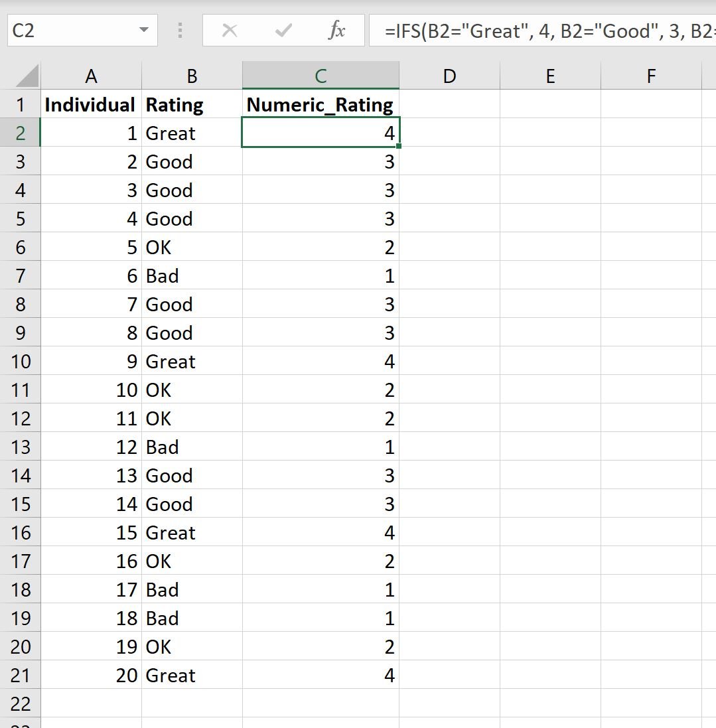Select cell C2 containing 4
Viewport: 716px width, 728px height.
(x=321, y=133)
